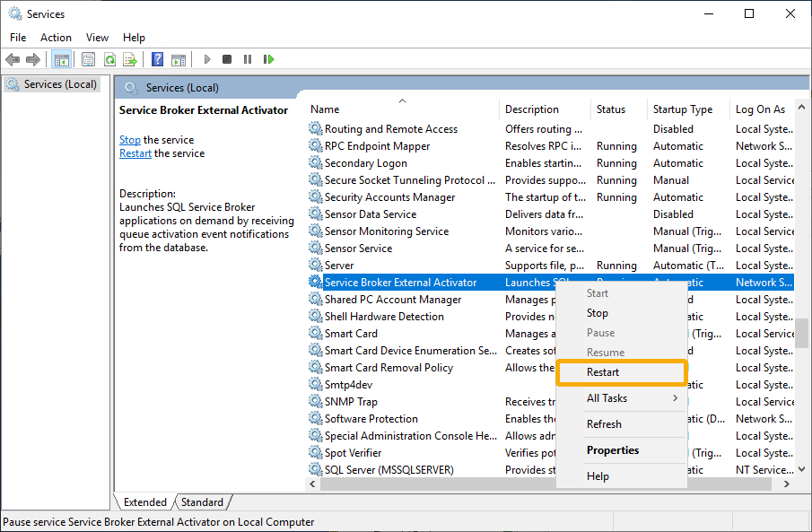Screen dimensions: 812x532
Task: Minimize the Services window
Action: coord(709,14)
